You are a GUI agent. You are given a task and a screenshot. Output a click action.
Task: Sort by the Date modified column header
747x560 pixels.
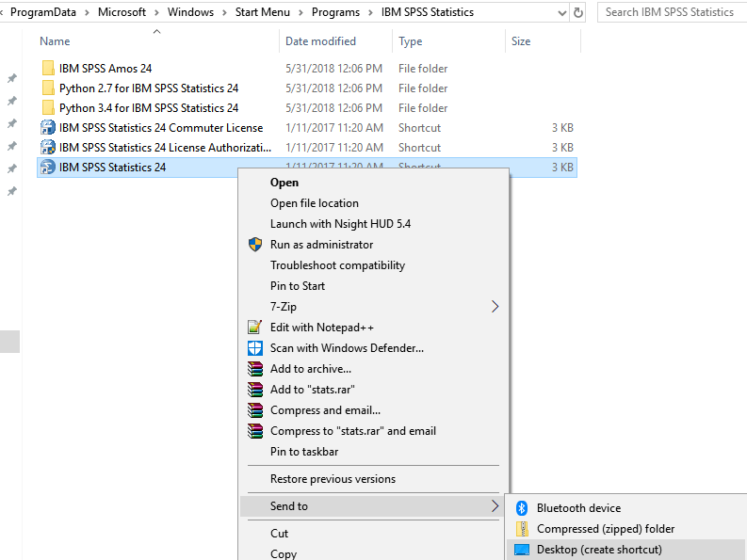pos(320,41)
